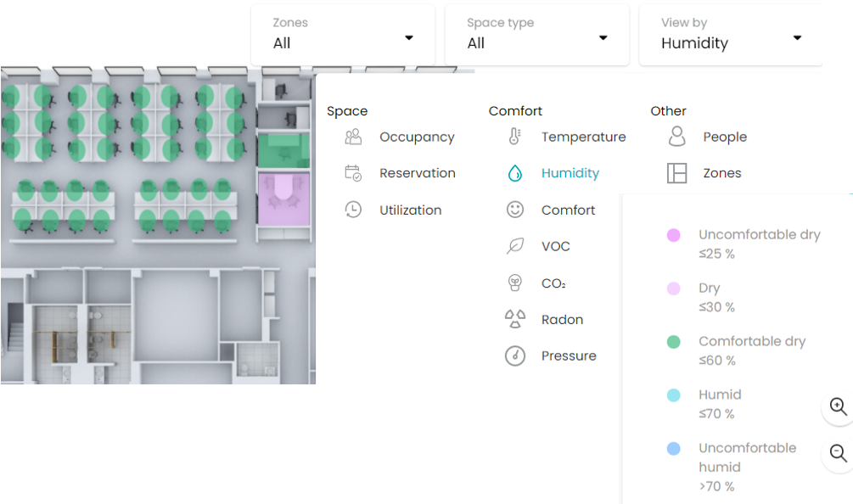853x504 pixels.
Task: Select the VOC leaf icon
Action: [514, 246]
